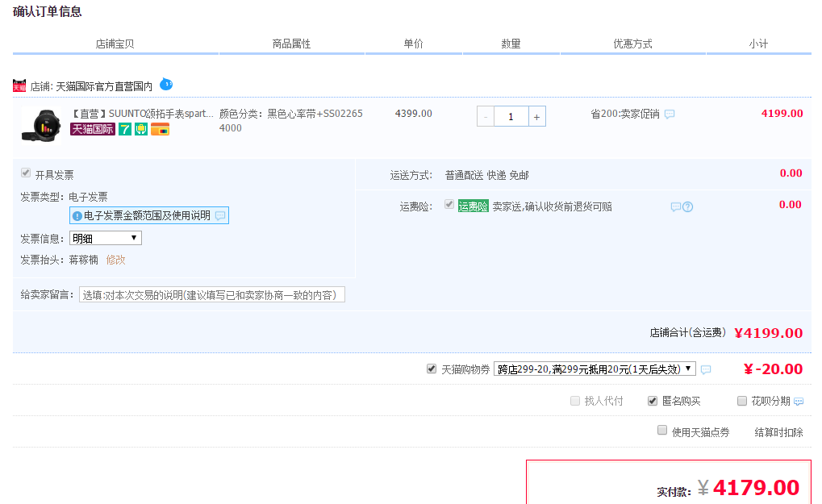Expand the 发票信息 明细 dropdown
822x504 pixels.
[106, 239]
